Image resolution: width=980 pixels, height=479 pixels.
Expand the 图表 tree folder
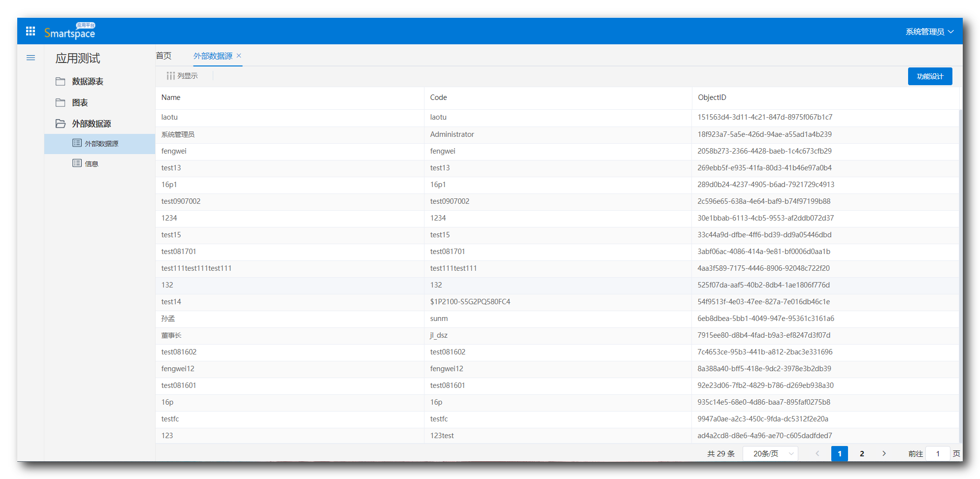pos(80,102)
